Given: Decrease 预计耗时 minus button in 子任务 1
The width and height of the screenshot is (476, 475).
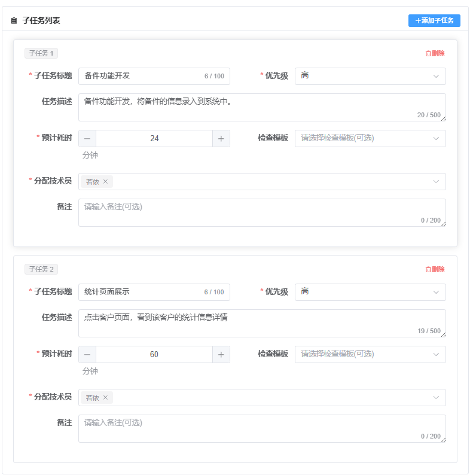Looking at the screenshot, I should pyautogui.click(x=87, y=138).
